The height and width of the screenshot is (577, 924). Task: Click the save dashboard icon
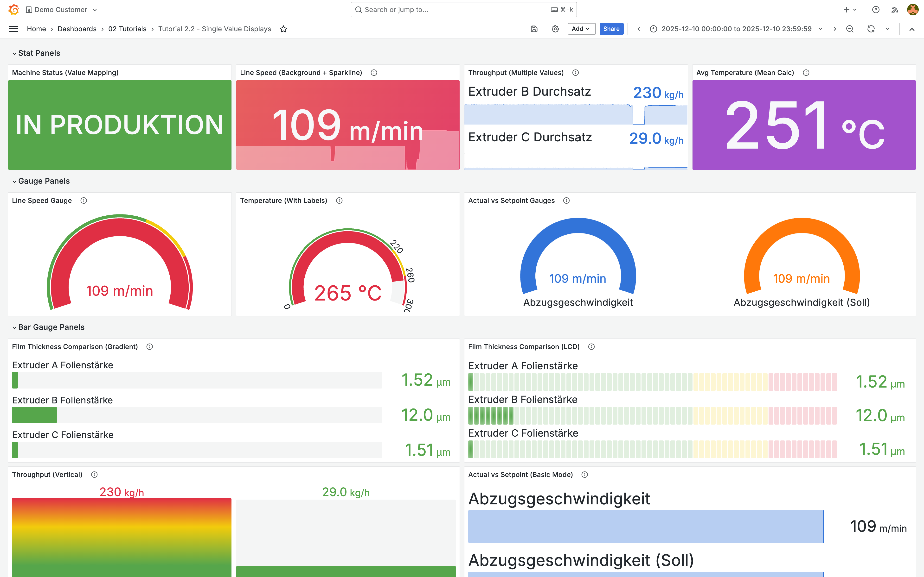534,29
